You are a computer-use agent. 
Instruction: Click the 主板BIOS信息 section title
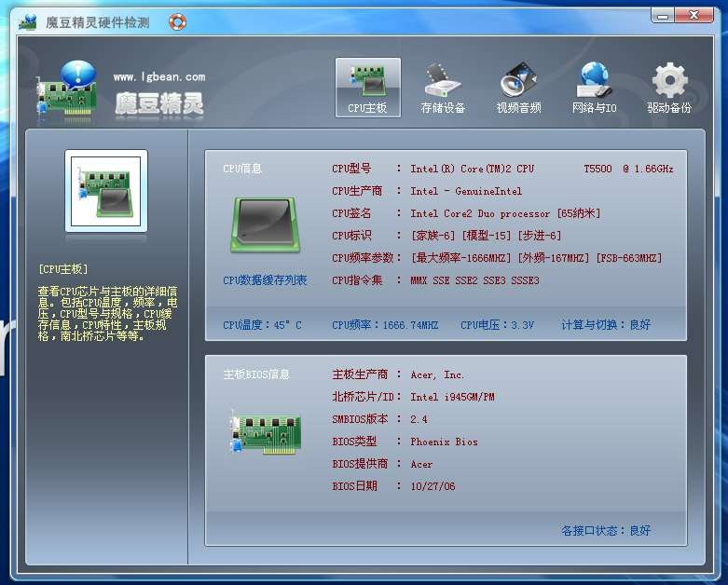(x=256, y=374)
